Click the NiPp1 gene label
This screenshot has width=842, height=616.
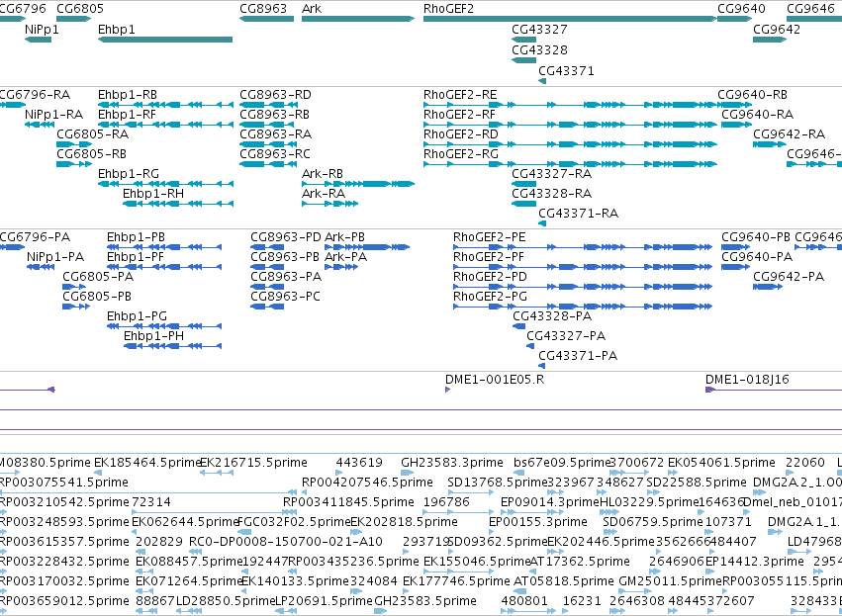click(42, 30)
